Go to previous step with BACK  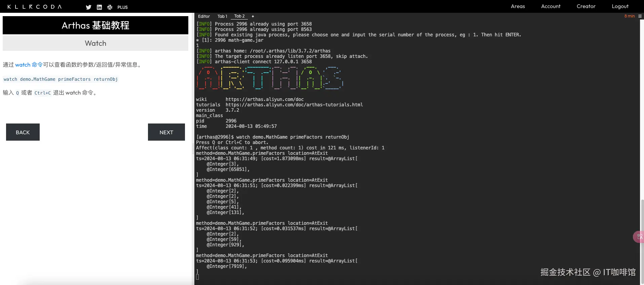(x=23, y=132)
